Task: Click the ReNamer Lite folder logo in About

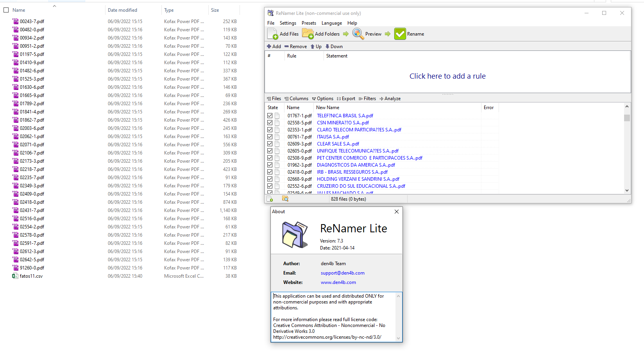Action: [295, 235]
